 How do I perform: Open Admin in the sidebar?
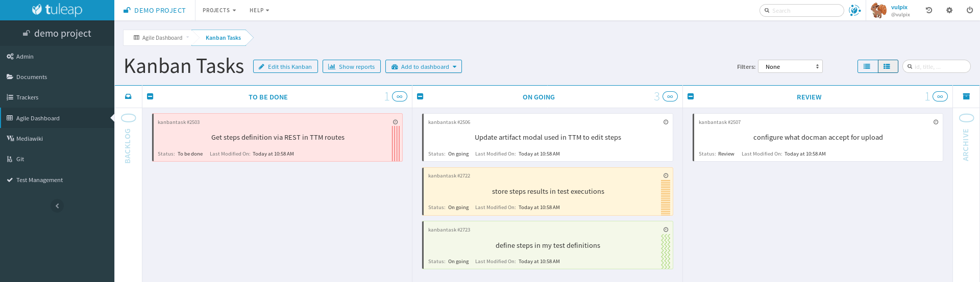click(57, 57)
